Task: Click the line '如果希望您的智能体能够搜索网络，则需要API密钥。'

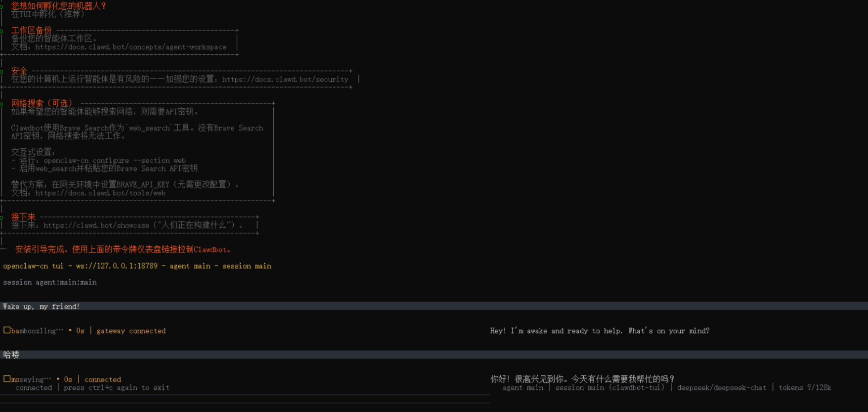Action: [x=104, y=111]
